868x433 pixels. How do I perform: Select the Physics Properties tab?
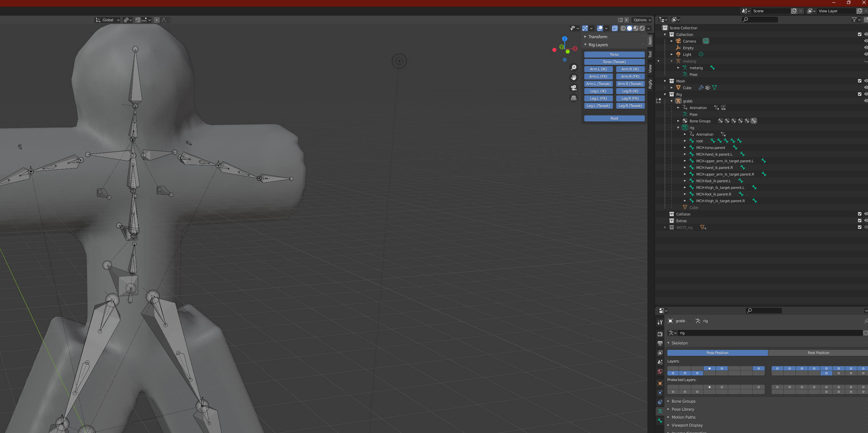coord(660,401)
